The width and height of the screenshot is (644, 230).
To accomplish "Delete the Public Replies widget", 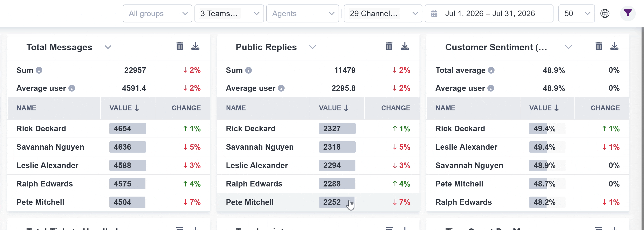I will pos(389,46).
